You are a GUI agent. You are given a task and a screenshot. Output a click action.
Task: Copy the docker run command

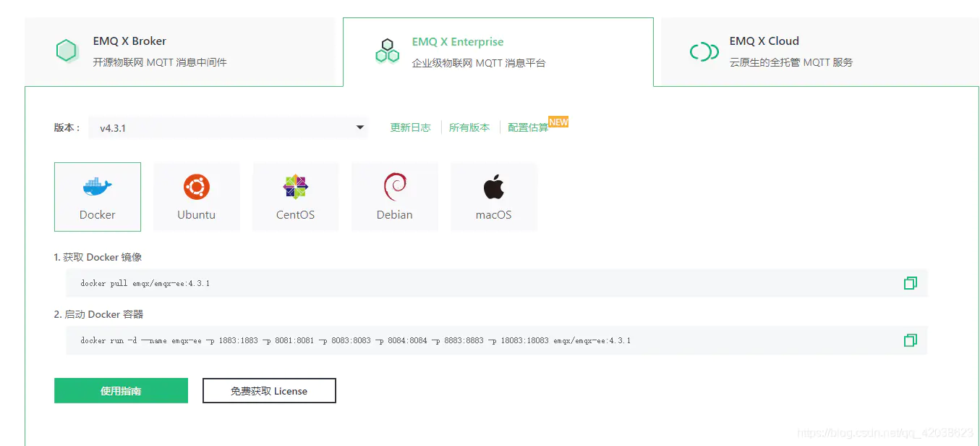pyautogui.click(x=910, y=340)
